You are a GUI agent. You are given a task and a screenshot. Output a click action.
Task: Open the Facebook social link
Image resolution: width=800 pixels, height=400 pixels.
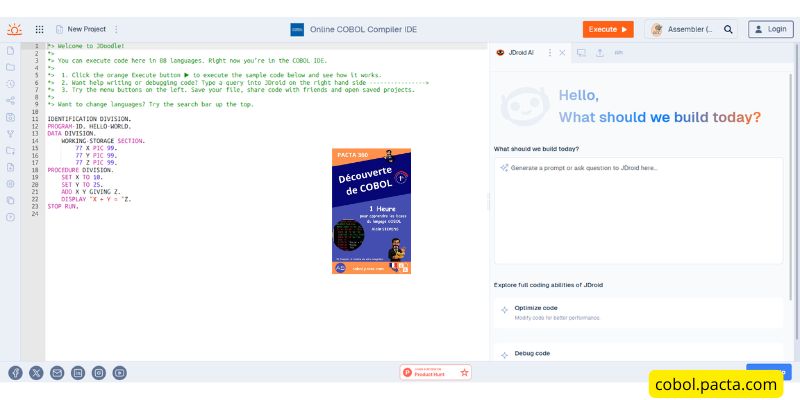coord(15,373)
